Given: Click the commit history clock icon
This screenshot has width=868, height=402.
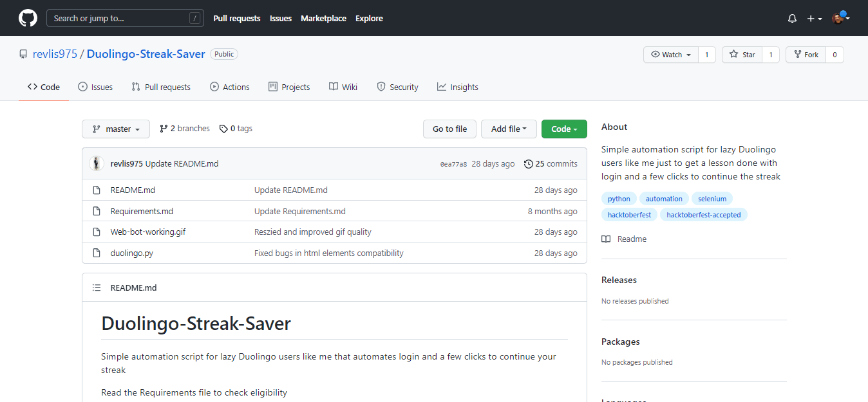Looking at the screenshot, I should point(528,164).
